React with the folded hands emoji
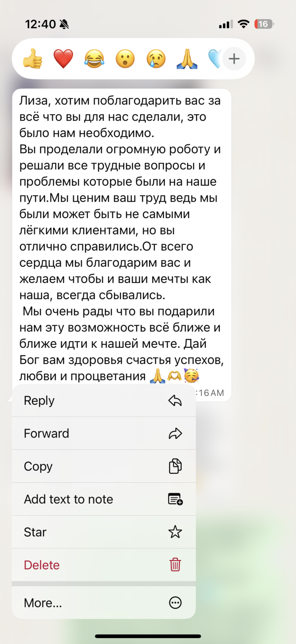Image resolution: width=296 pixels, height=644 pixels. point(186,59)
